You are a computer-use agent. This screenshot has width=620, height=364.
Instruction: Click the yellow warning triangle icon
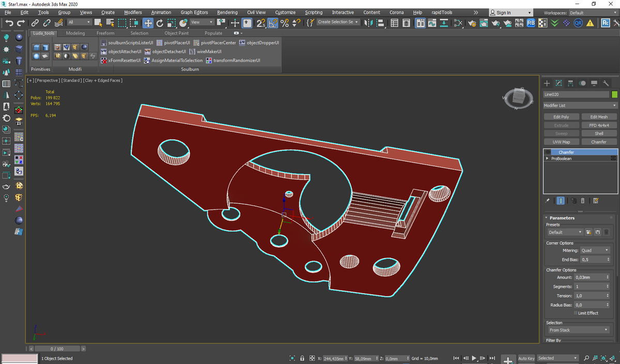[591, 23]
